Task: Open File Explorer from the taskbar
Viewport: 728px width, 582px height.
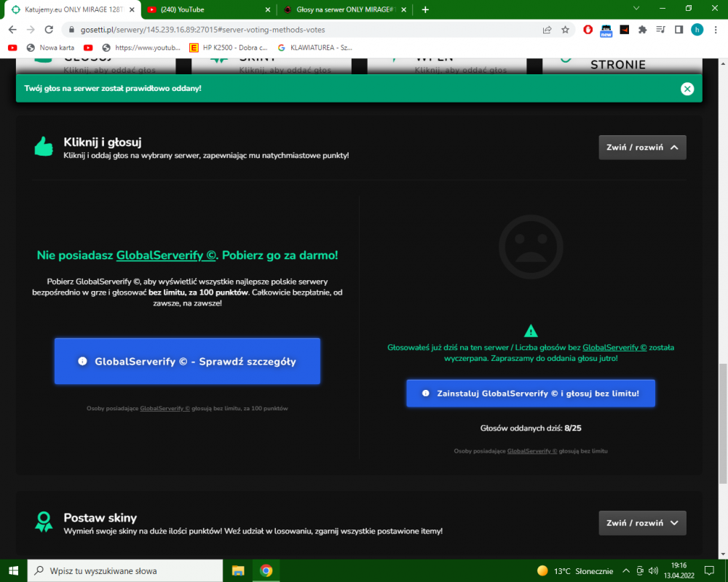Action: 238,571
